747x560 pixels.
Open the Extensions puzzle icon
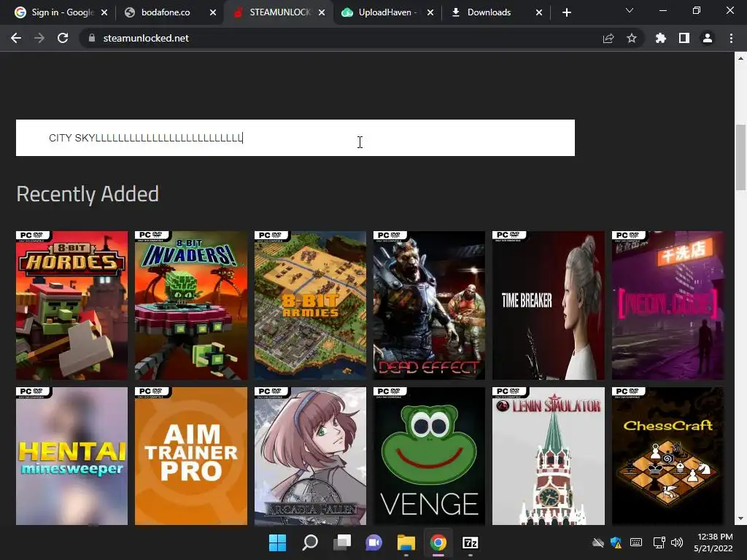point(660,38)
